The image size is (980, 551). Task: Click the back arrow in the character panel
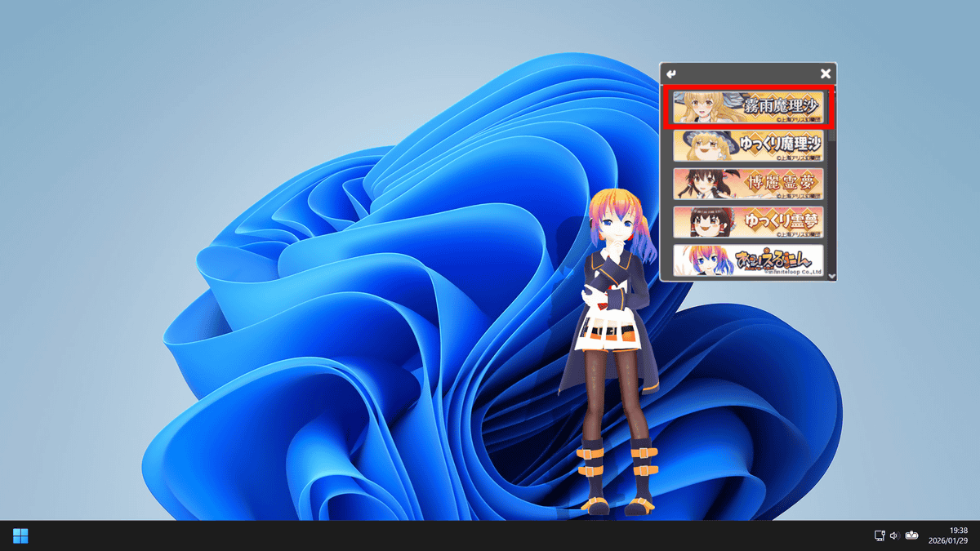(671, 73)
